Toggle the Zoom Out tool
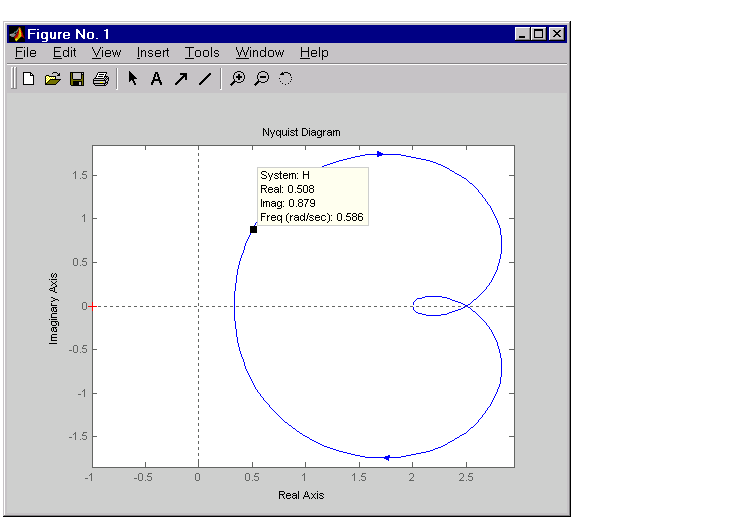This screenshot has width=750, height=528. [x=261, y=79]
